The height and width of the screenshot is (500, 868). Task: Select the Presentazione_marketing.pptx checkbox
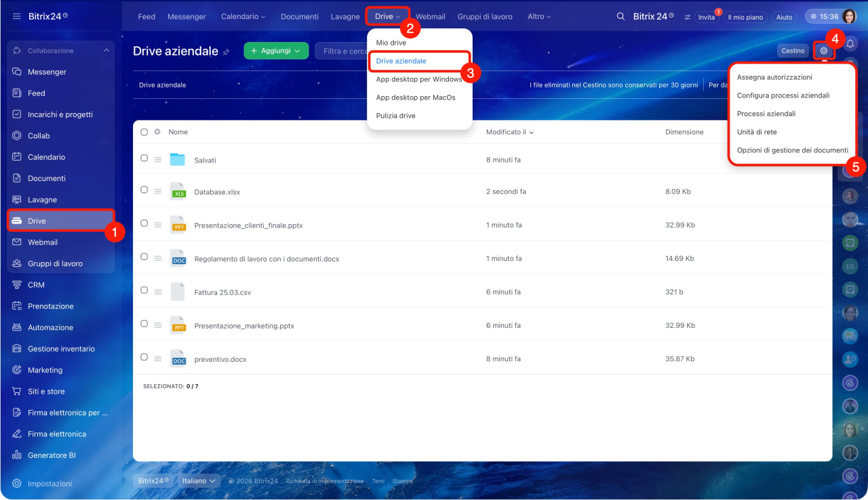[x=144, y=324]
